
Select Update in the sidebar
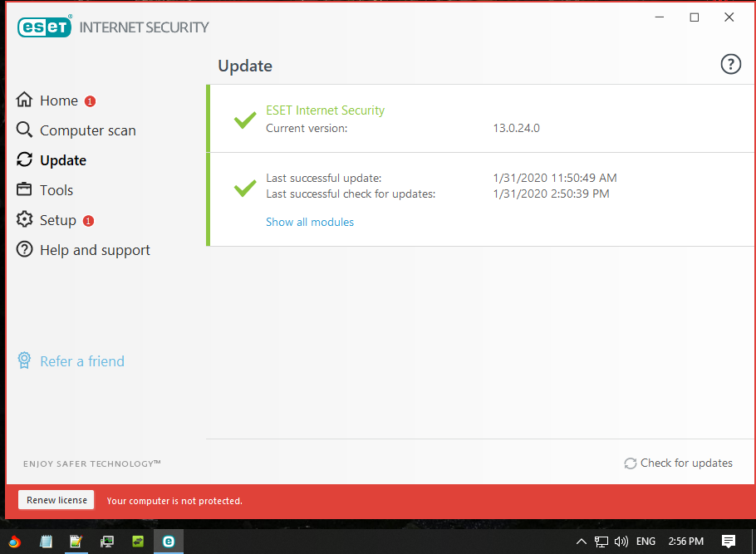point(52,160)
